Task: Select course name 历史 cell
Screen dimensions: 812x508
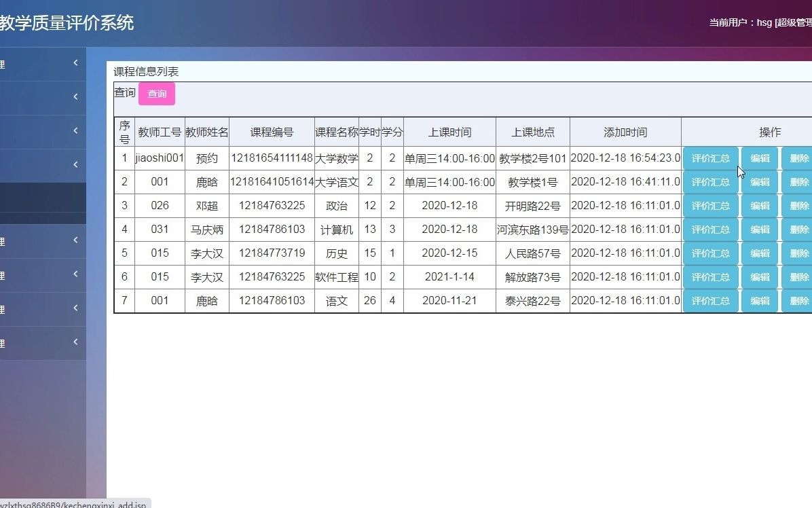Action: pyautogui.click(x=337, y=254)
